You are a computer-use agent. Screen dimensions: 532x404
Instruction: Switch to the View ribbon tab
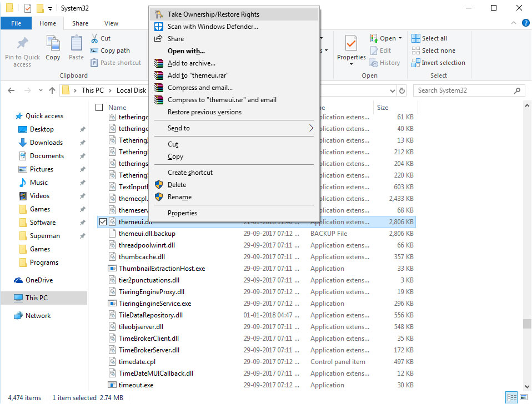[x=111, y=23]
